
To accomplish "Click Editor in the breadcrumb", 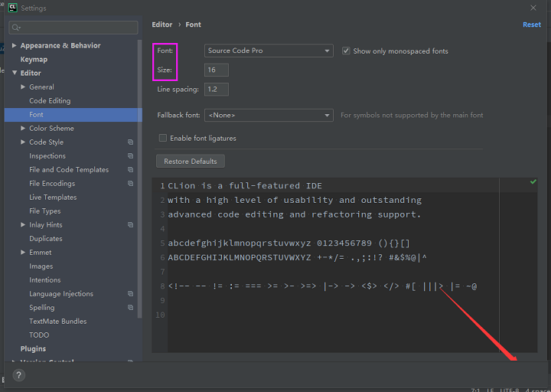I will point(162,24).
